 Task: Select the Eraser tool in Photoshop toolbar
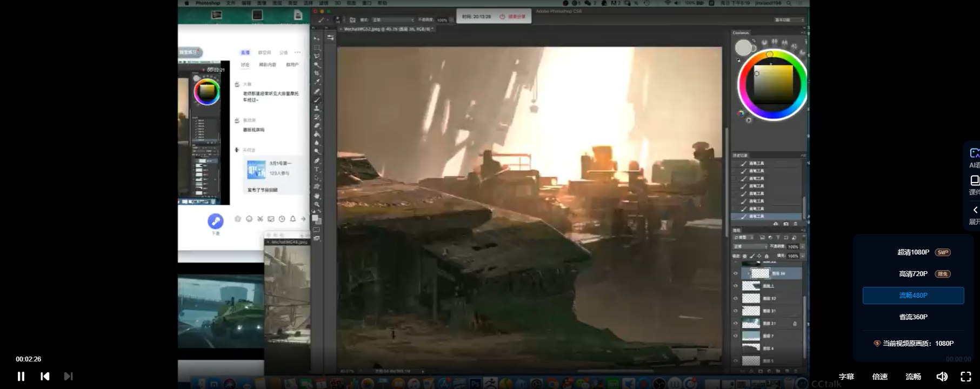317,125
